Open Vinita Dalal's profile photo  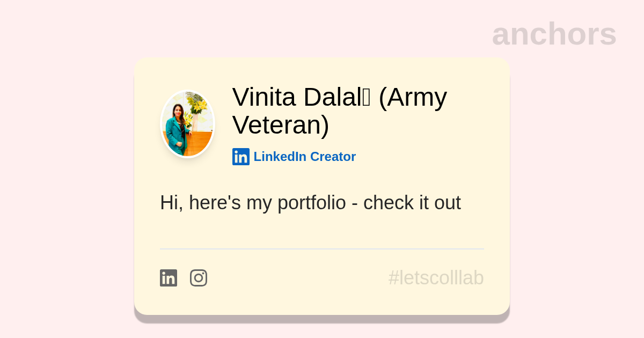tap(188, 124)
